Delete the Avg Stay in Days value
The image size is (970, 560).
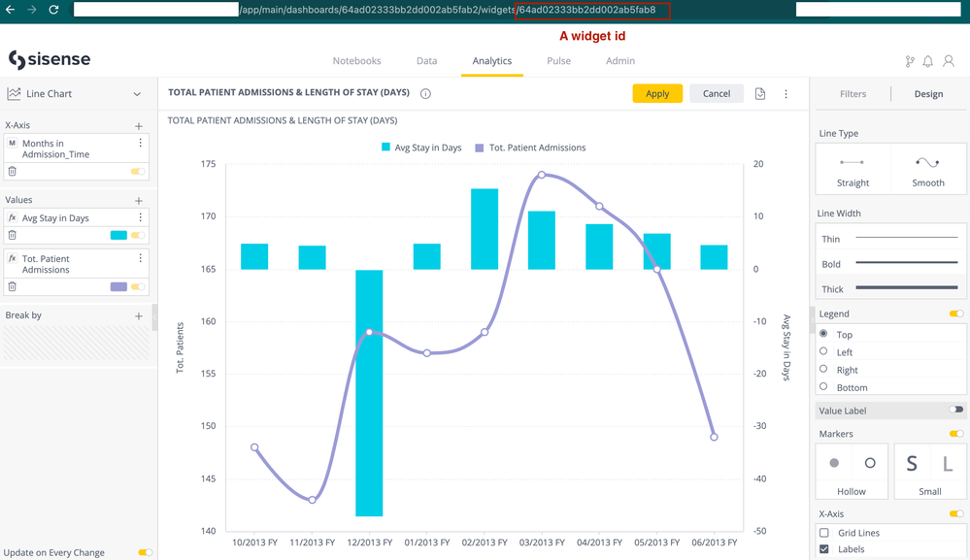pyautogui.click(x=13, y=235)
